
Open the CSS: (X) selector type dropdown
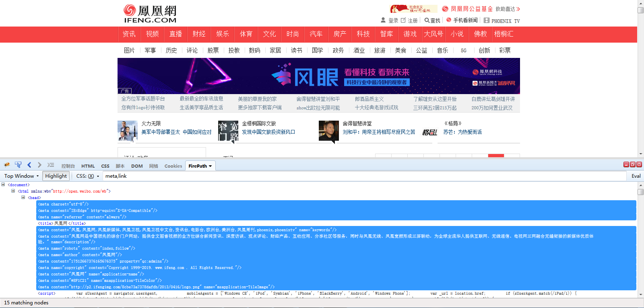88,176
